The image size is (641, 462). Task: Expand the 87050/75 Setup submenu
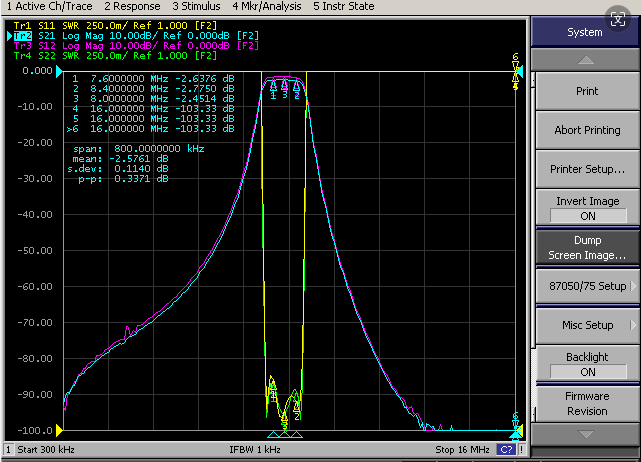click(588, 286)
